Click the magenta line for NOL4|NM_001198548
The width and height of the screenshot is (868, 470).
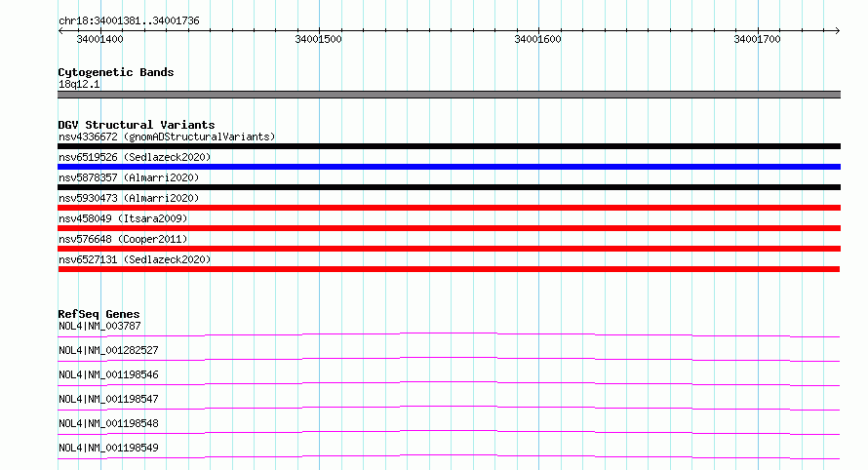(449, 432)
